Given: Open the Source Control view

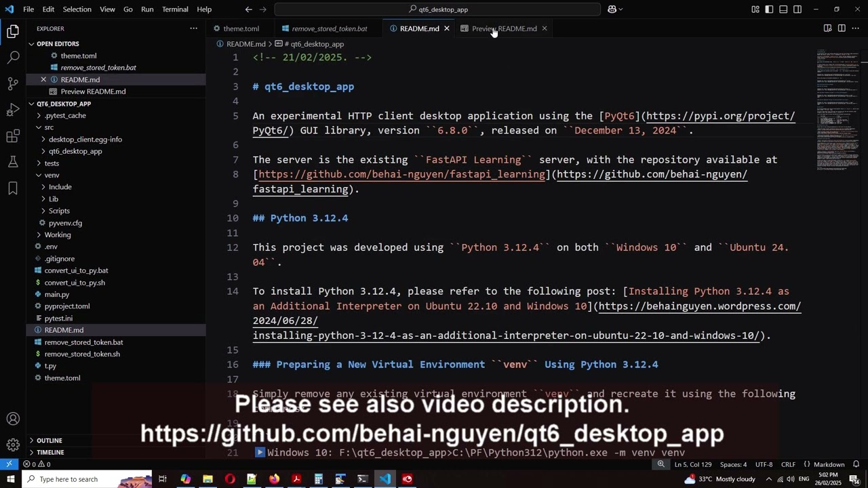Looking at the screenshot, I should pos(13,84).
